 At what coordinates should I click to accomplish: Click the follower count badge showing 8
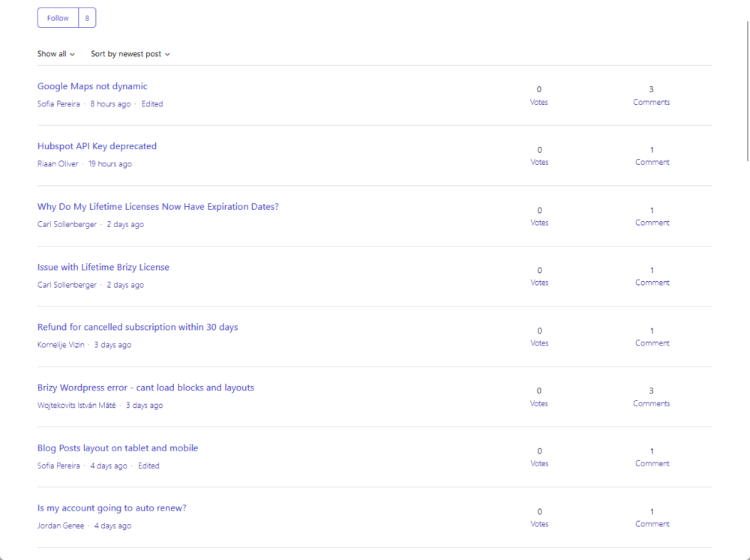coord(87,18)
